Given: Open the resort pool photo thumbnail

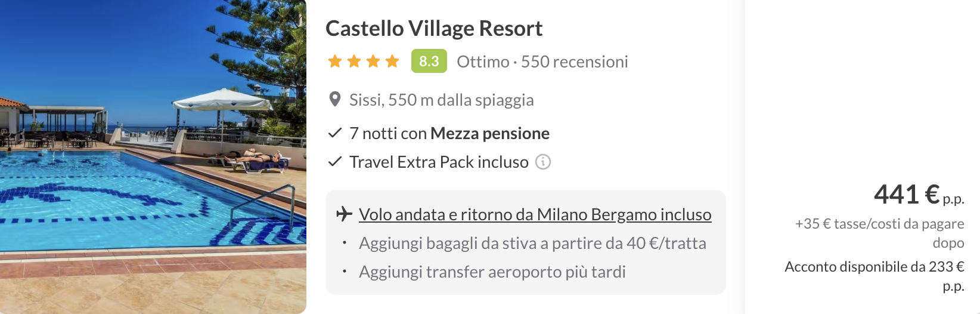Looking at the screenshot, I should click(153, 156).
